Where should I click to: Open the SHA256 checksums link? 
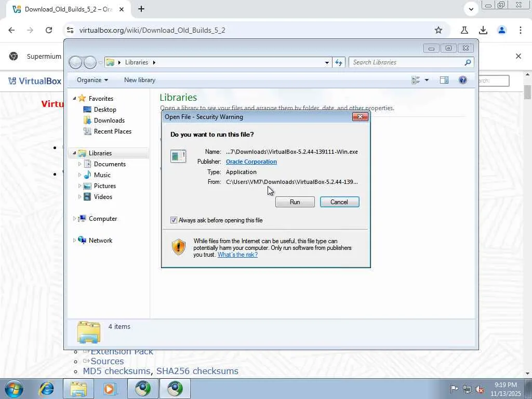[x=197, y=371]
